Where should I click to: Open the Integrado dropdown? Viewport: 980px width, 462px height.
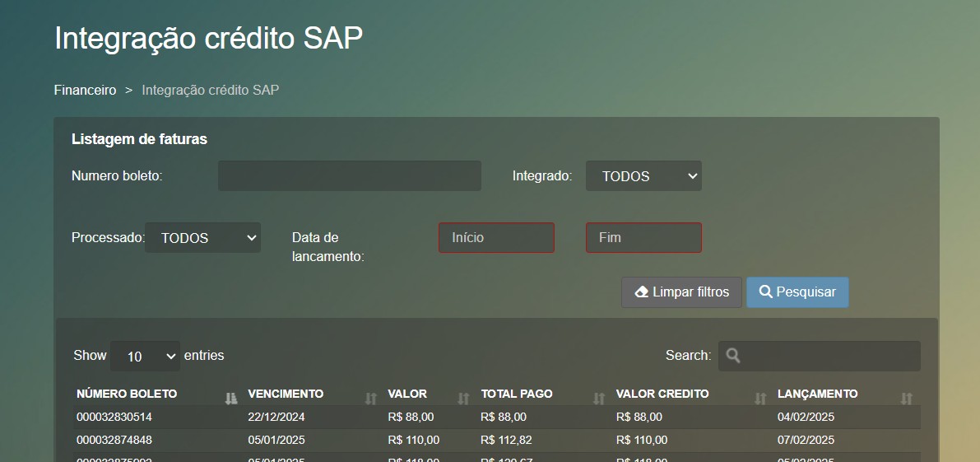(643, 176)
